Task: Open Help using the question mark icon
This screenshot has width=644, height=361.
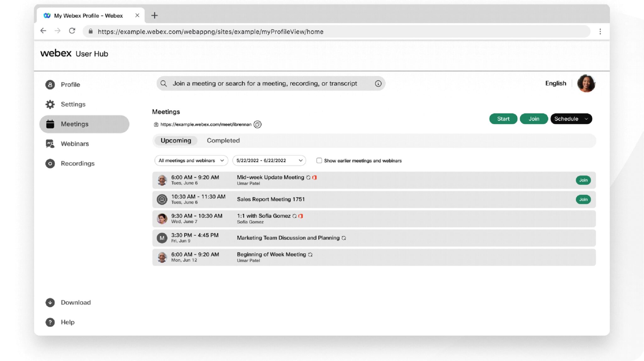Action: tap(50, 322)
